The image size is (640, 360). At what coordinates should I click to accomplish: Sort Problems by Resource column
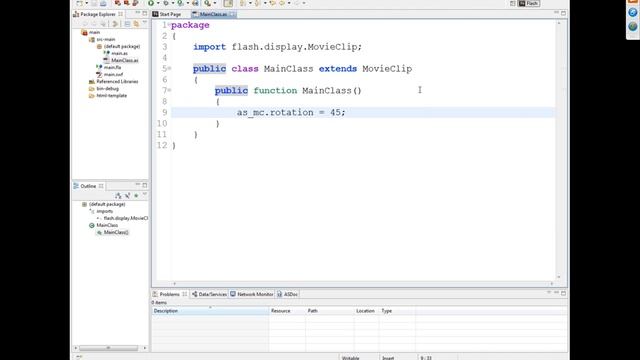pyautogui.click(x=287, y=311)
